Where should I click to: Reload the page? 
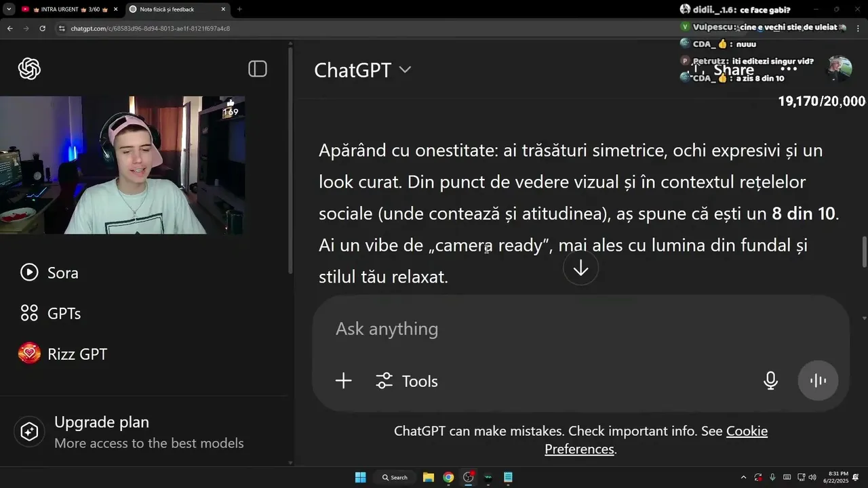click(43, 28)
